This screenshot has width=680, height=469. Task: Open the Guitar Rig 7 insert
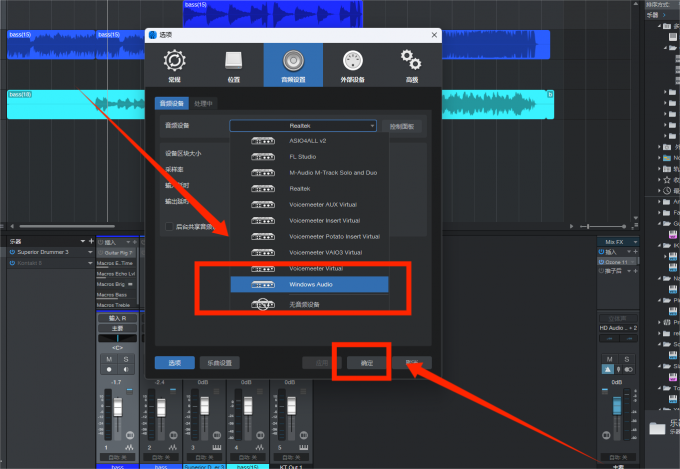click(118, 253)
